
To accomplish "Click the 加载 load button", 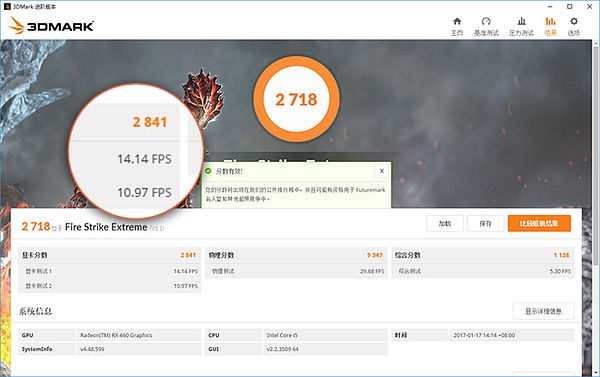I will coord(445,224).
